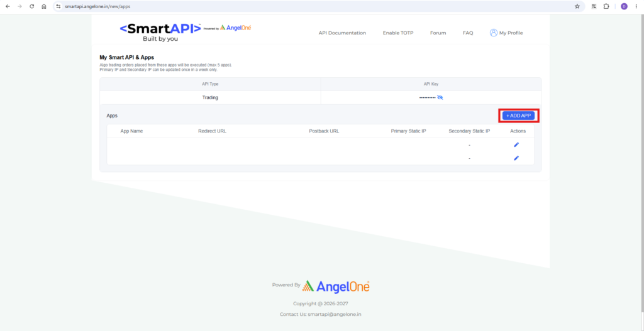Click the Powered By footer text
Screen dimensions: 644x331
286,285
